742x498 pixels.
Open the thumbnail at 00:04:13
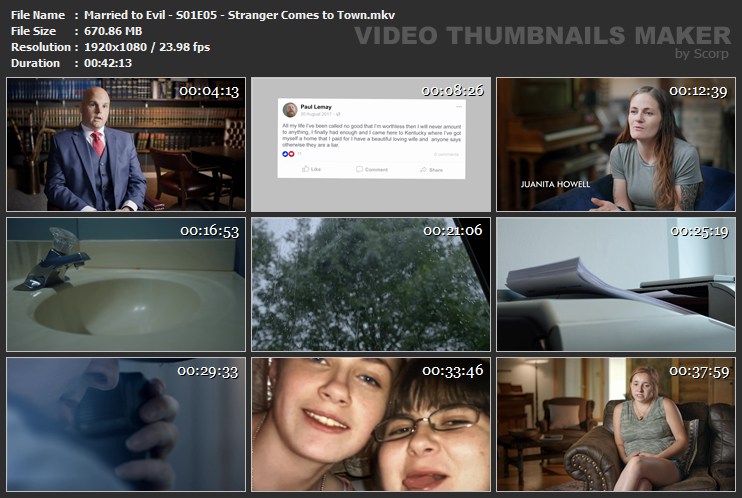point(126,144)
